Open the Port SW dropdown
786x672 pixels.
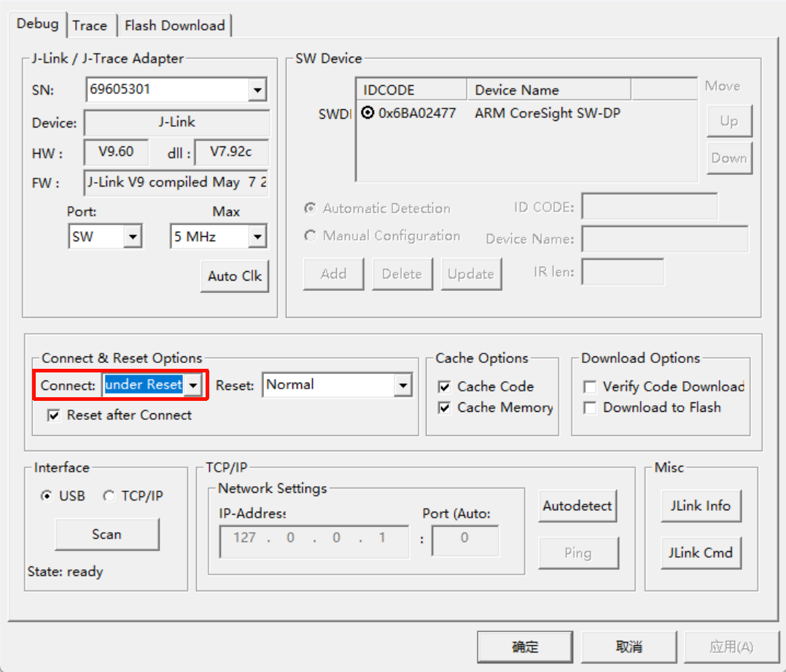(132, 237)
